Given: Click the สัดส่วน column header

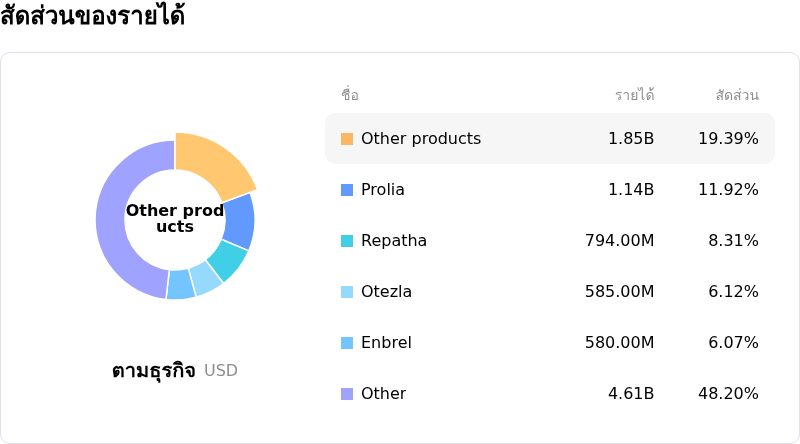Looking at the screenshot, I should point(737,95).
